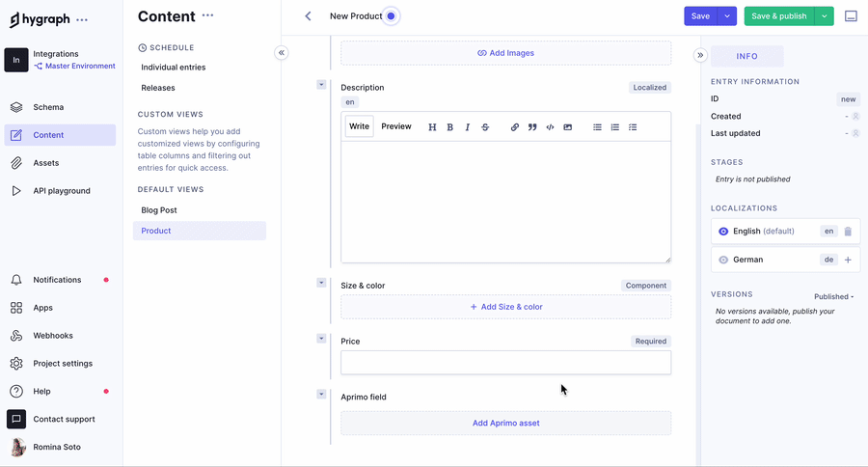The image size is (868, 467).
Task: Delete the English localization with trash icon
Action: (x=848, y=232)
